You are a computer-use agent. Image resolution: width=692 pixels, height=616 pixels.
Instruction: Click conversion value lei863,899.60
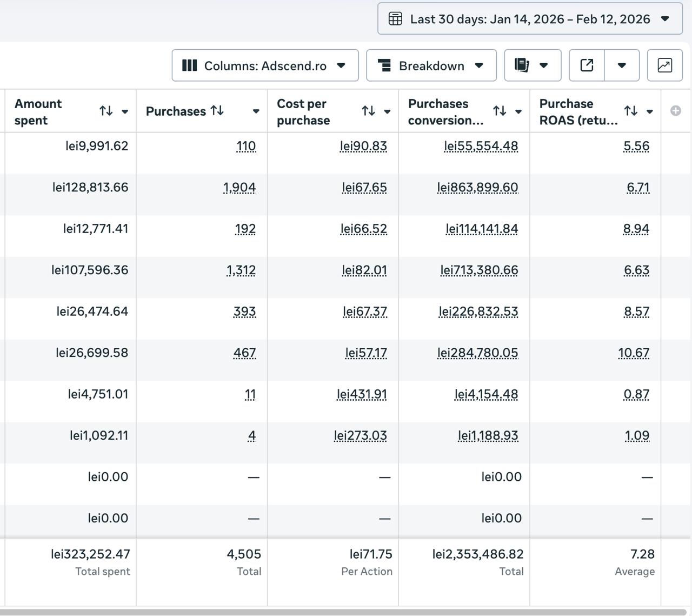click(477, 188)
